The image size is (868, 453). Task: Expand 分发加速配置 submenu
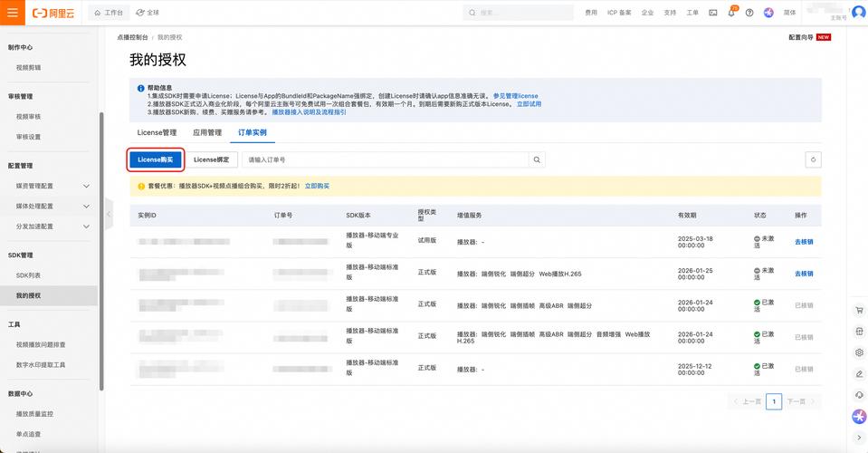click(x=86, y=226)
